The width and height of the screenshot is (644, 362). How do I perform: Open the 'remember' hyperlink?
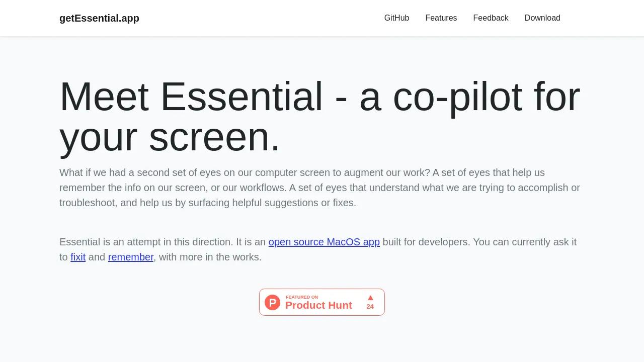point(130,257)
